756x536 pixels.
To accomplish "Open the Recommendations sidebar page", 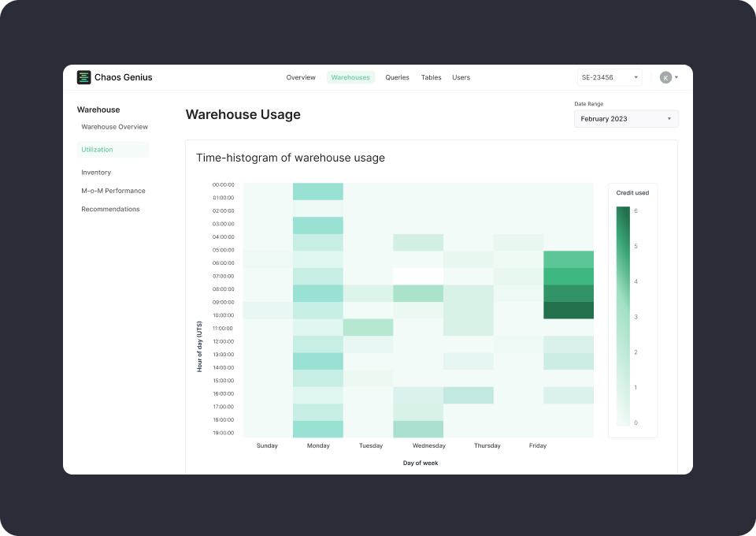I will (x=110, y=209).
